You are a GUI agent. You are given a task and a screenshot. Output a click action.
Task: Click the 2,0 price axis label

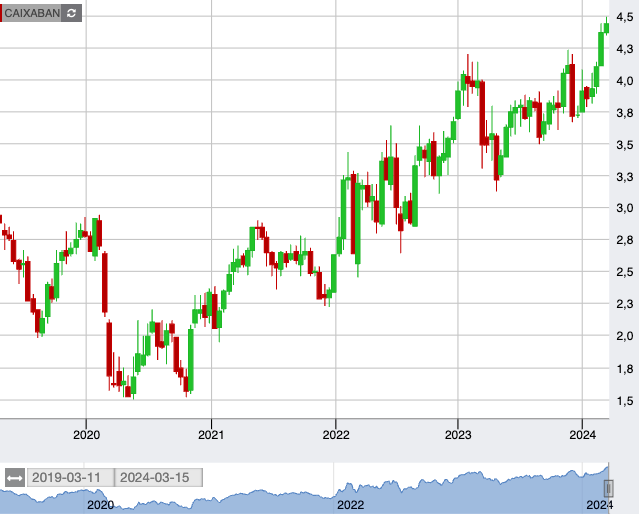pos(625,336)
